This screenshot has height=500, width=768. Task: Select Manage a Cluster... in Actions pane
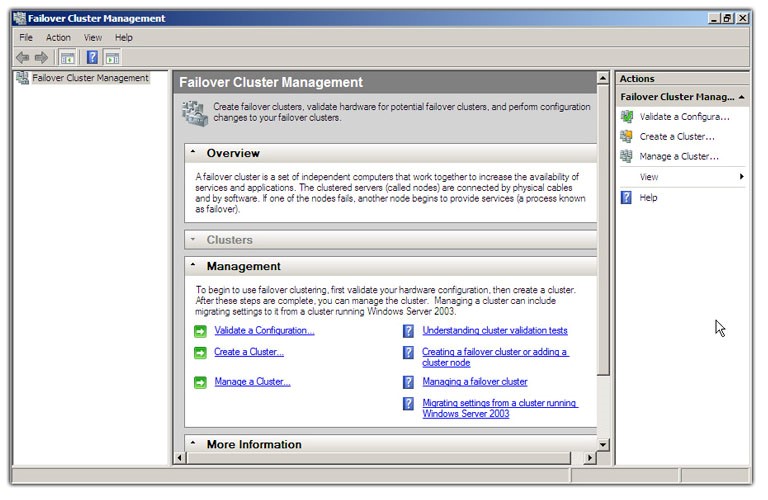point(679,156)
